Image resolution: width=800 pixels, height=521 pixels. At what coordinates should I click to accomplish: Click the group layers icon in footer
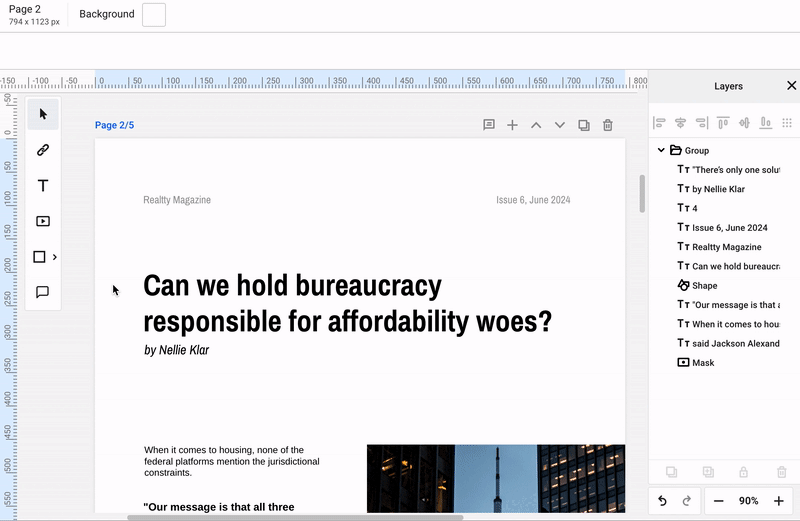point(708,472)
